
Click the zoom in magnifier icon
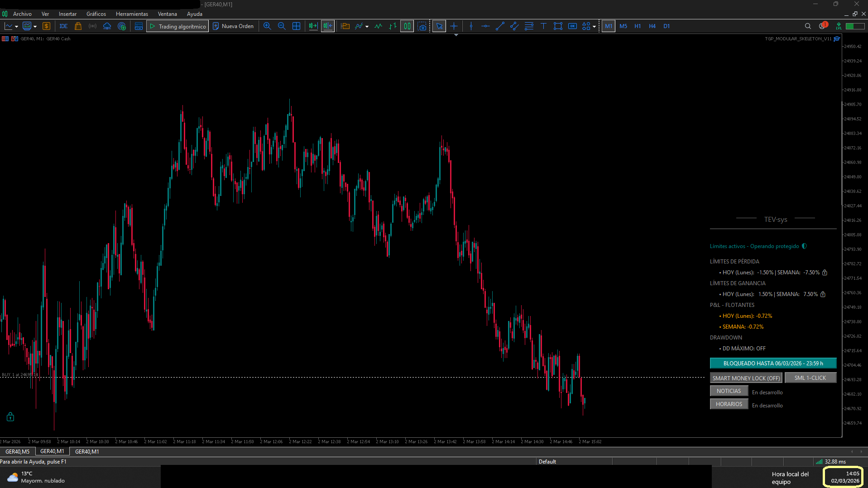click(x=267, y=26)
